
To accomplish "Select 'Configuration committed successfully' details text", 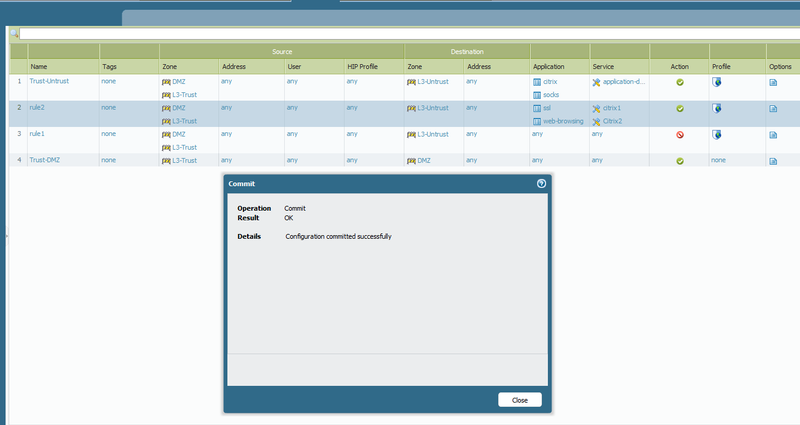I will coord(338,236).
